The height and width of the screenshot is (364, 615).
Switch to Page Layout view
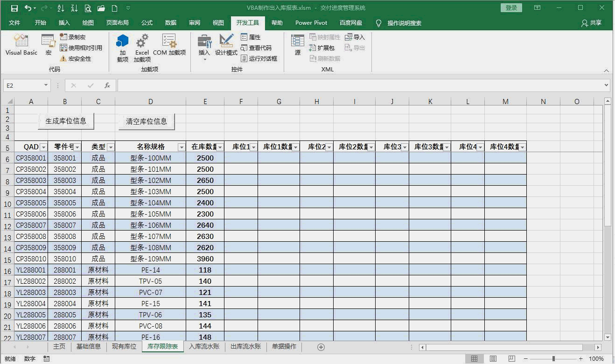pyautogui.click(x=493, y=359)
